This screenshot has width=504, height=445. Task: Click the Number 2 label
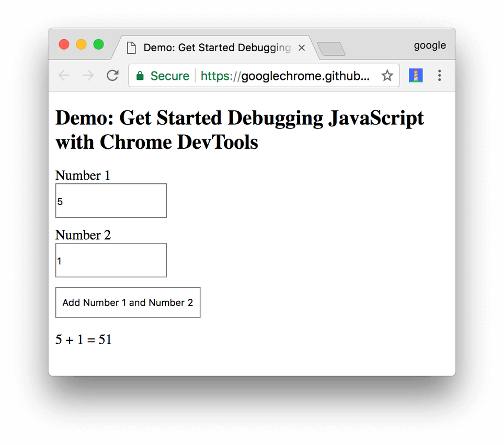click(83, 235)
